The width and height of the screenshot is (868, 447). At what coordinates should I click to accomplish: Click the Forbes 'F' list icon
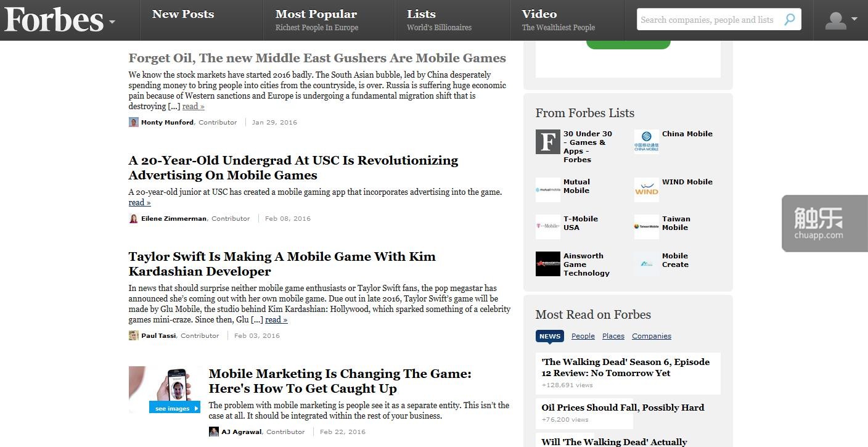pos(547,142)
